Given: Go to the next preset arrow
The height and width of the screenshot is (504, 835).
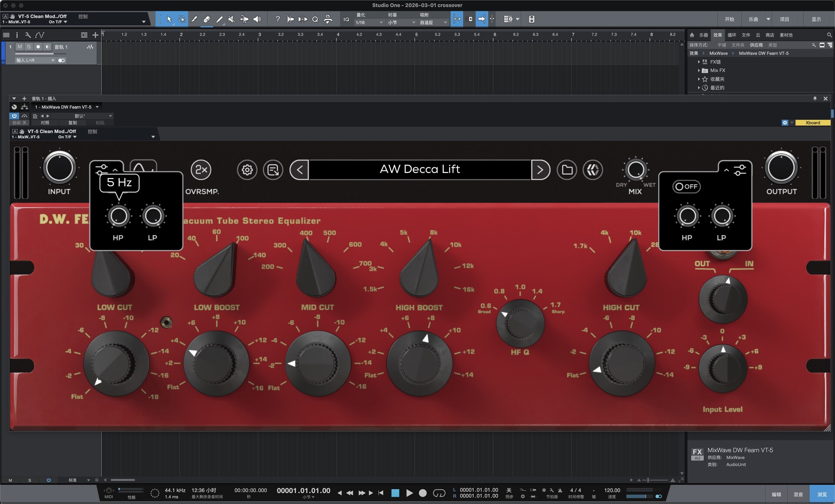Looking at the screenshot, I should 540,170.
